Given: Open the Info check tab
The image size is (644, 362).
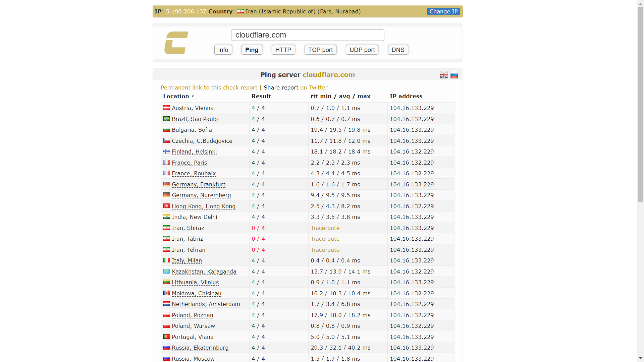Looking at the screenshot, I should click(x=223, y=50).
